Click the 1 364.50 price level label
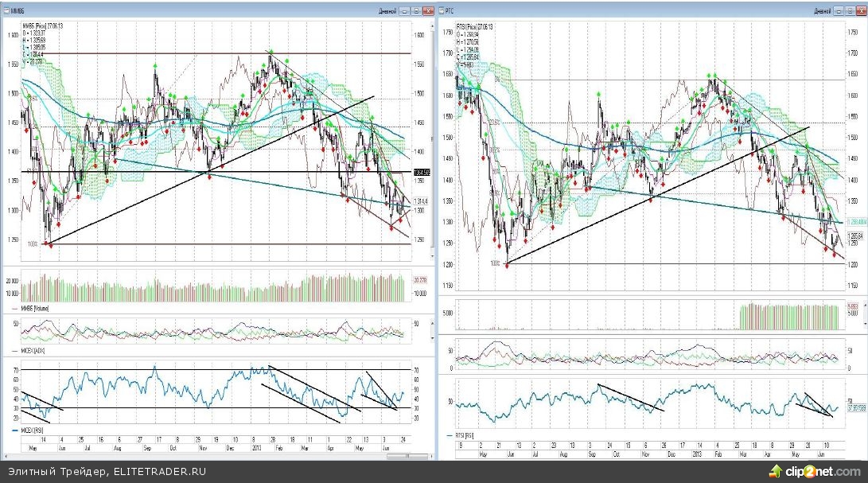The height and width of the screenshot is (483, 868). click(422, 172)
